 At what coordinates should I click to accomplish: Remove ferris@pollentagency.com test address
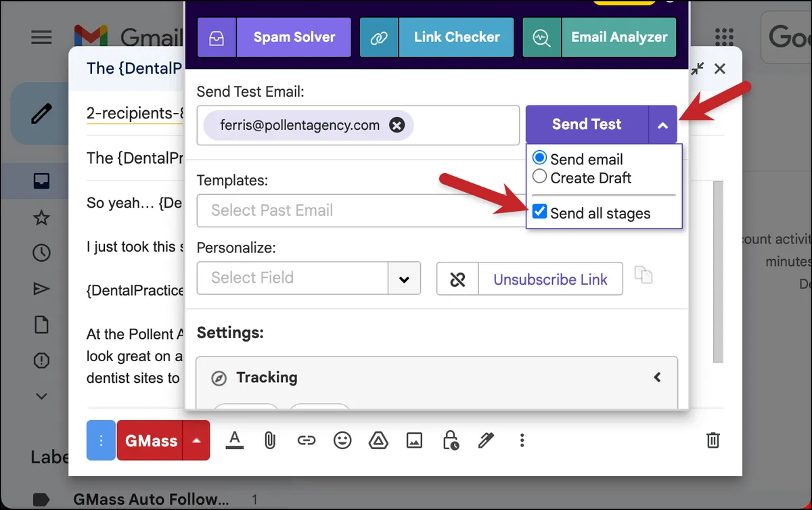(x=397, y=125)
